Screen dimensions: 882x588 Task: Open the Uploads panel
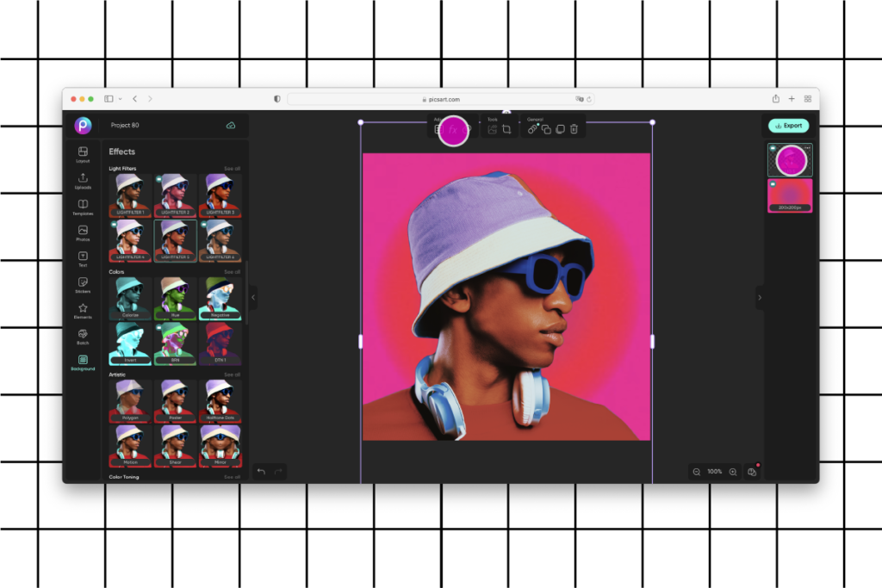tap(83, 178)
